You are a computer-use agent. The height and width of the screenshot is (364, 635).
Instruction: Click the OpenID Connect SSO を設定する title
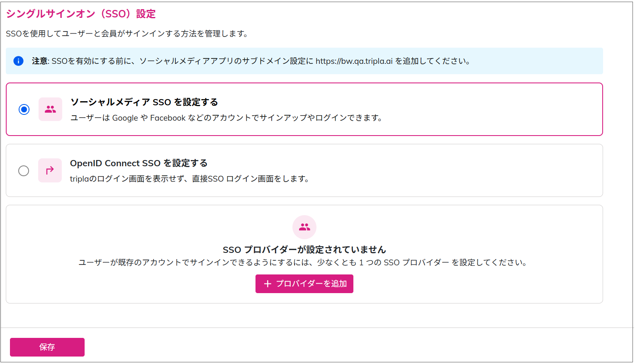click(x=139, y=163)
